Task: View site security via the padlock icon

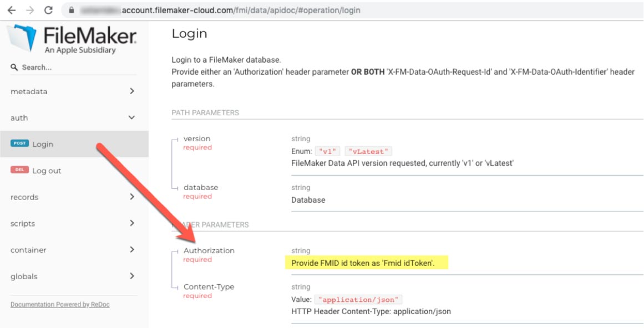Action: [x=72, y=10]
